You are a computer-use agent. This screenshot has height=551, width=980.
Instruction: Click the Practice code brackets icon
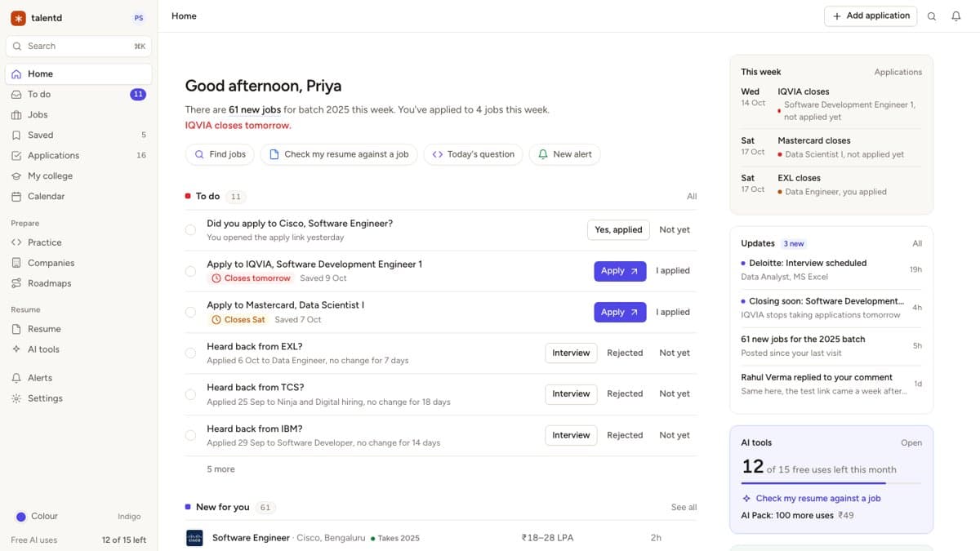click(16, 242)
